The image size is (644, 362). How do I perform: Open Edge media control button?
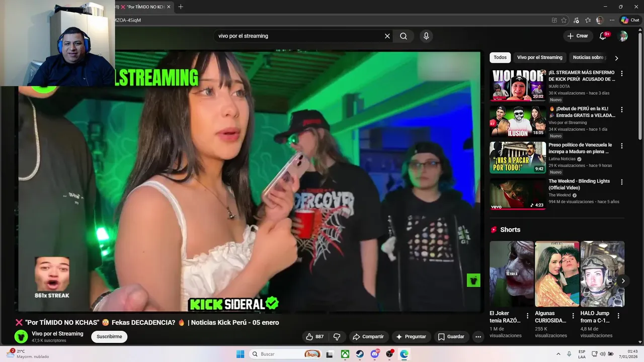576,20
